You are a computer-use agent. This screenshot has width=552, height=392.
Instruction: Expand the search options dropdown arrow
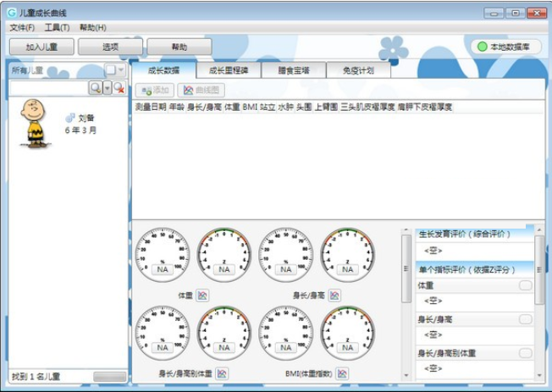coord(108,88)
